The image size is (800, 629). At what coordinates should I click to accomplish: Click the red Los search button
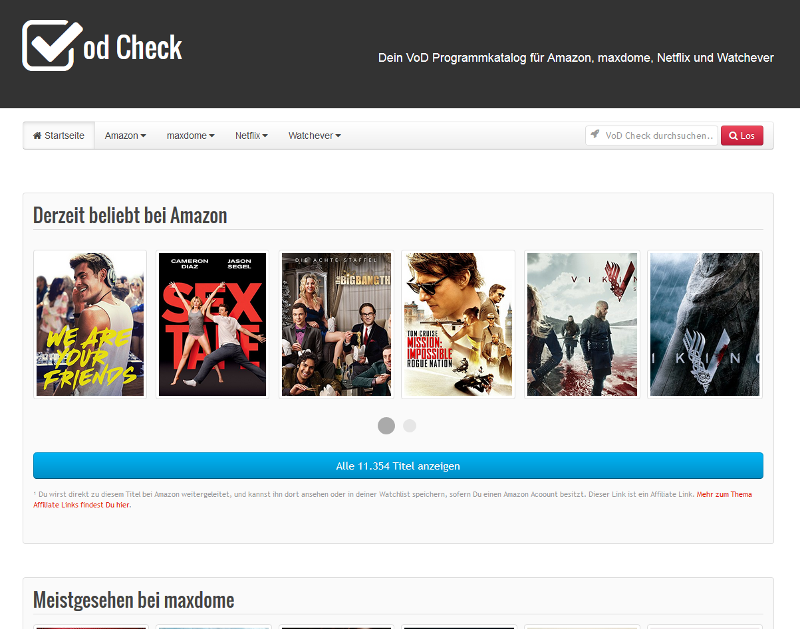pos(742,136)
